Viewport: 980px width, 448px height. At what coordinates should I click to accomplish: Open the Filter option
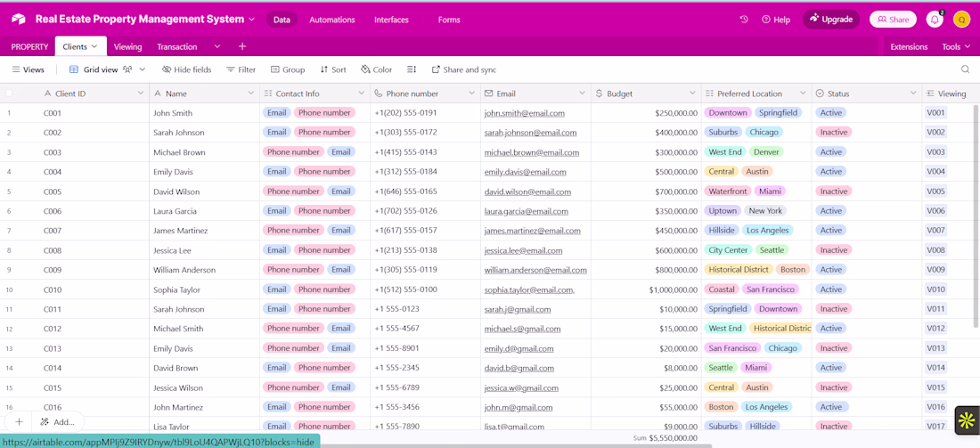click(x=241, y=69)
